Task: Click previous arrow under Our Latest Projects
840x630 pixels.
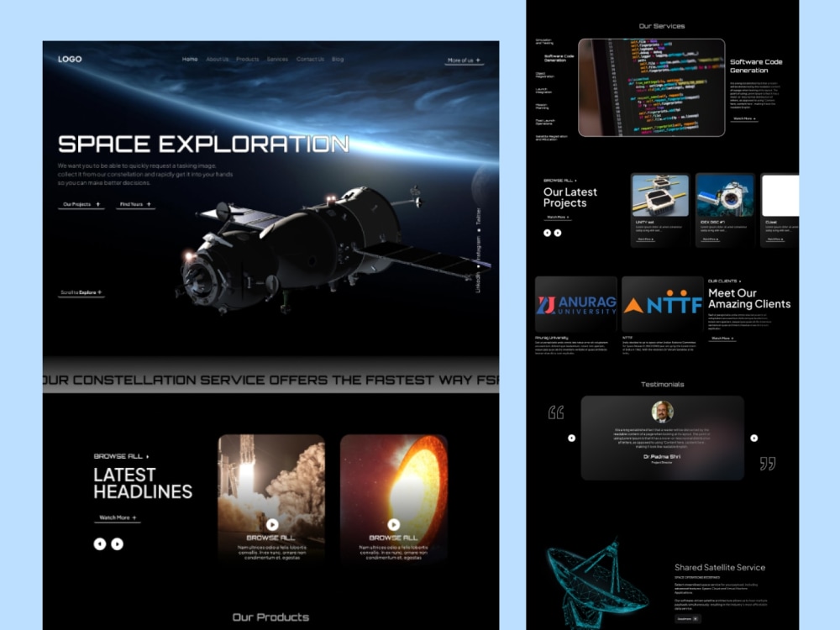Action: (547, 233)
